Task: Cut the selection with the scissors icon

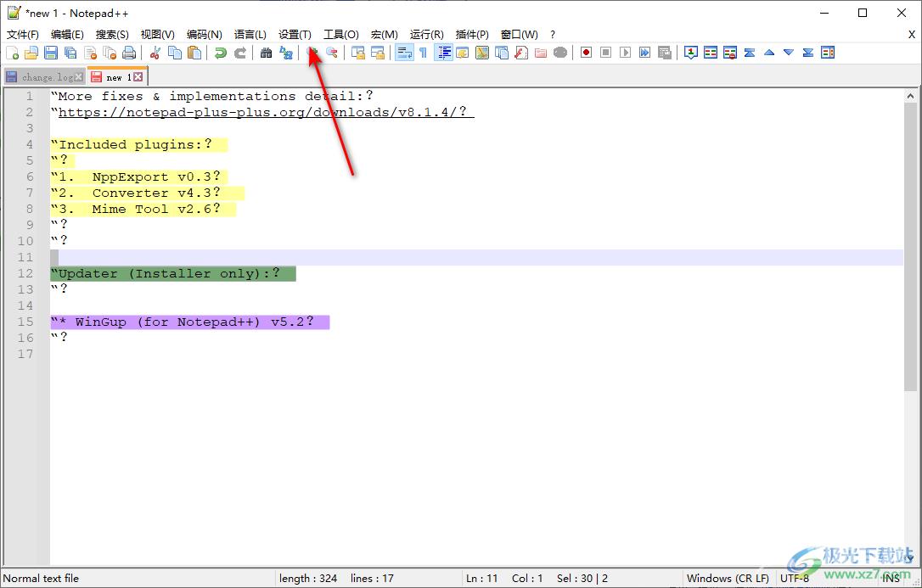Action: coord(155,53)
